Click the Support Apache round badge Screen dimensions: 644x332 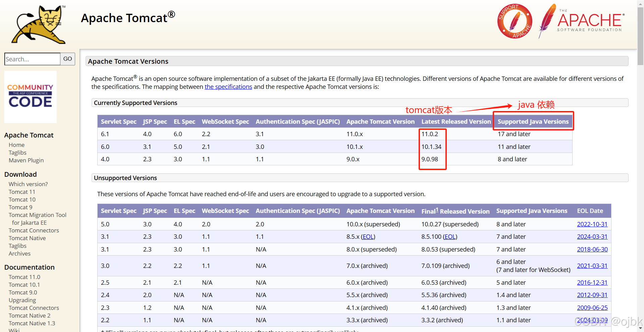515,21
